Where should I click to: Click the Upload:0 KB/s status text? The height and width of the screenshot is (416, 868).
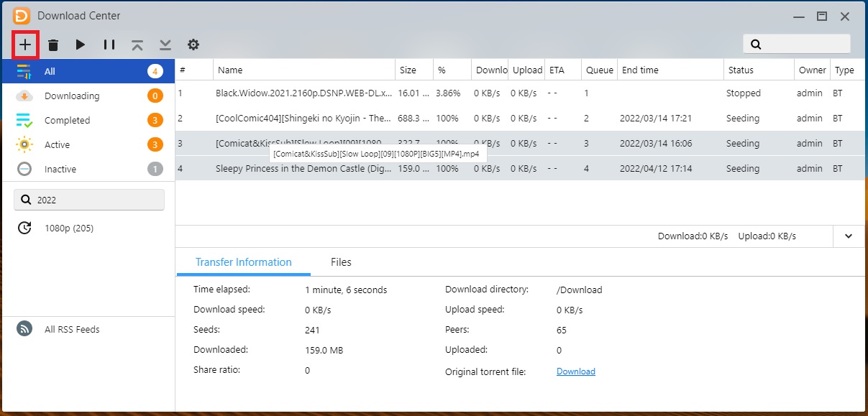(x=767, y=236)
